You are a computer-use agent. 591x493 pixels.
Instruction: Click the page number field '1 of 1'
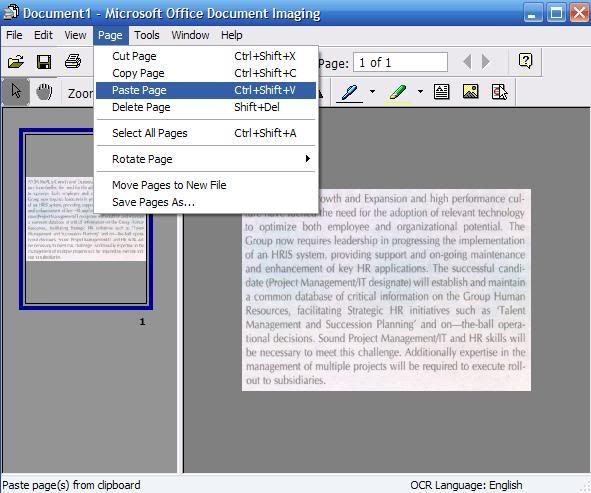pos(400,62)
